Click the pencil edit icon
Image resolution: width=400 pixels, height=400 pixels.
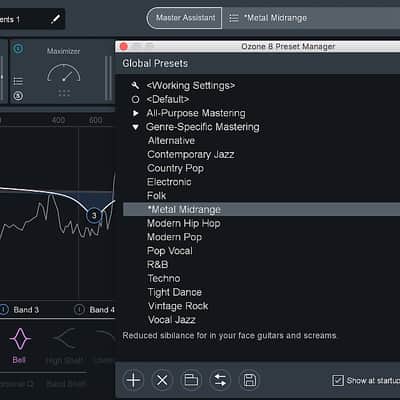56,19
